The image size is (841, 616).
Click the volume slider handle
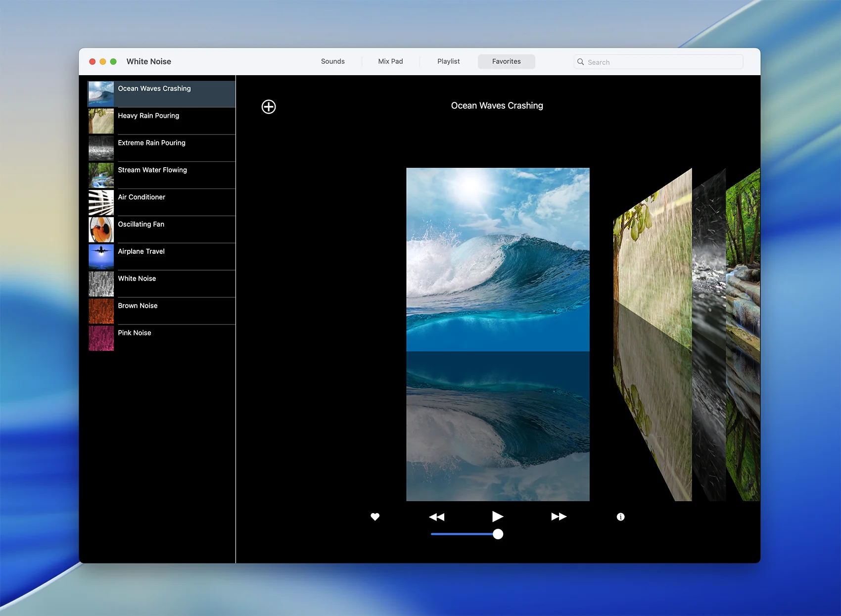(x=498, y=534)
